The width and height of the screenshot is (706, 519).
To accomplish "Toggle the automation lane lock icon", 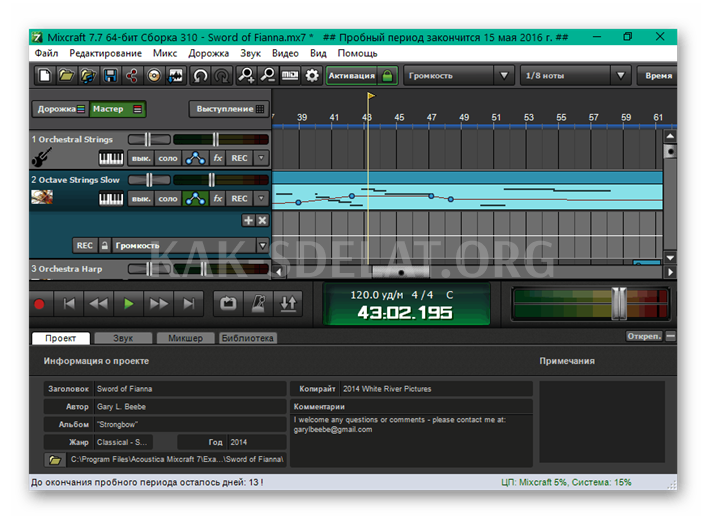I will pyautogui.click(x=104, y=246).
